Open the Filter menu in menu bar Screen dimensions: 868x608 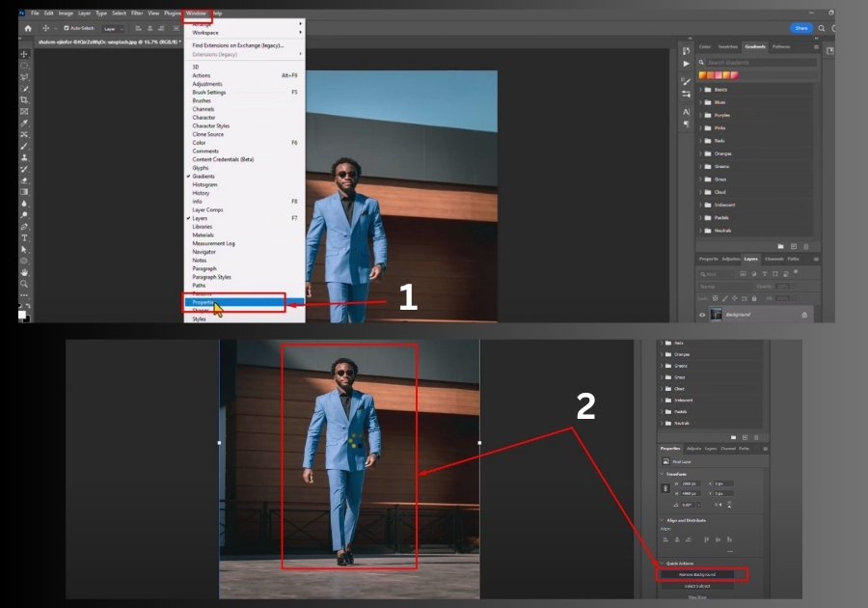pyautogui.click(x=137, y=14)
